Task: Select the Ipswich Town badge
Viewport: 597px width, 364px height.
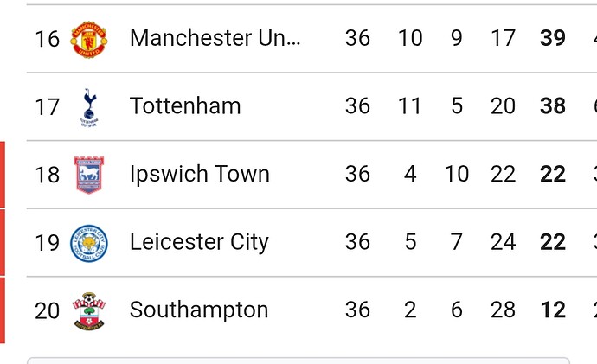Action: click(89, 175)
